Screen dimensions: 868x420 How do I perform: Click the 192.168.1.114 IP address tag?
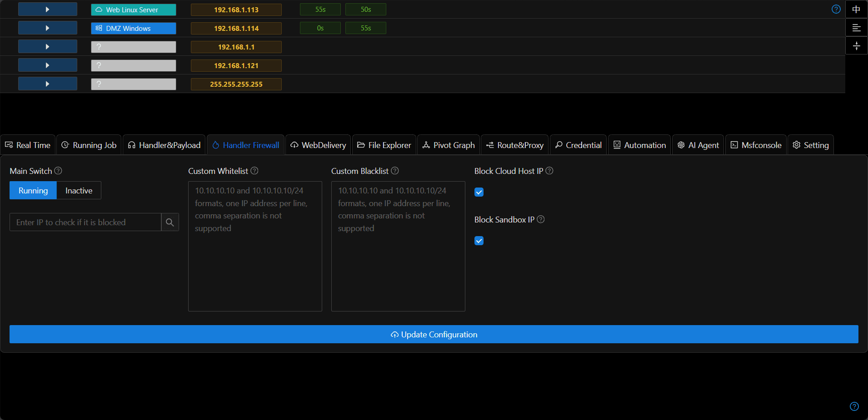point(236,28)
